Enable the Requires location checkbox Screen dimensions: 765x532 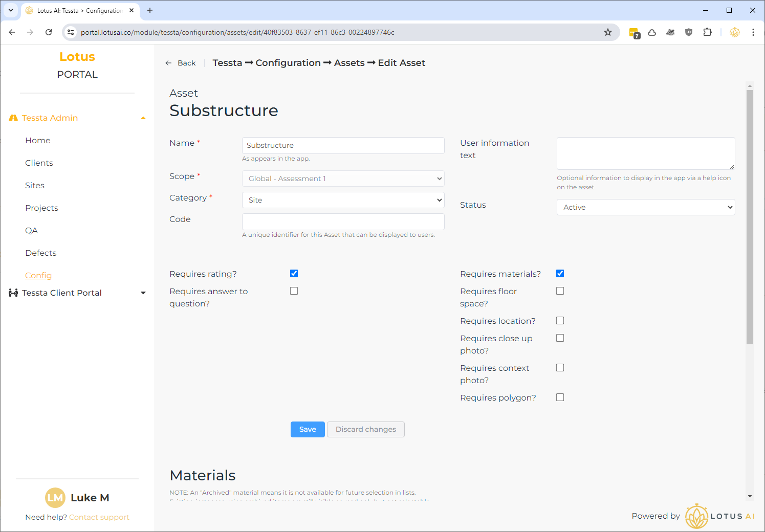coord(560,321)
